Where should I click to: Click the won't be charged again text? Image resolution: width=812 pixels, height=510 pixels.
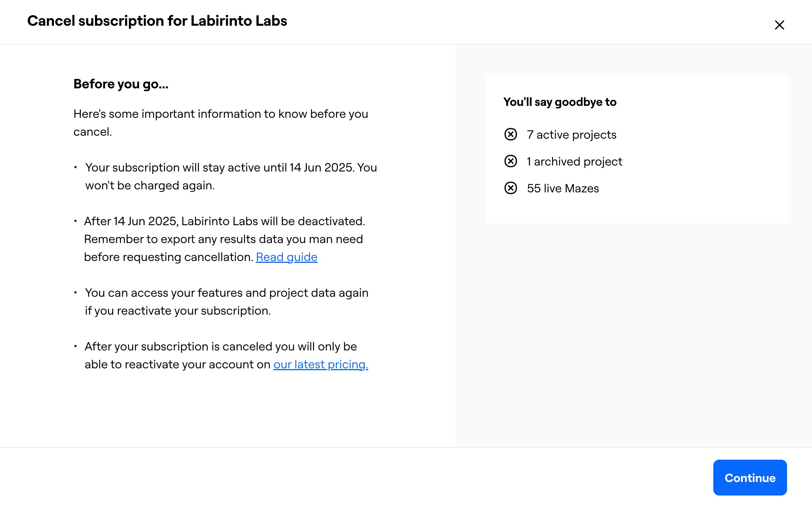pos(150,185)
